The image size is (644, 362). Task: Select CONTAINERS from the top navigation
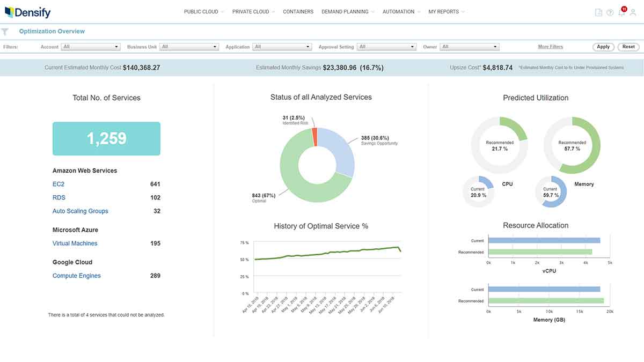(x=298, y=11)
